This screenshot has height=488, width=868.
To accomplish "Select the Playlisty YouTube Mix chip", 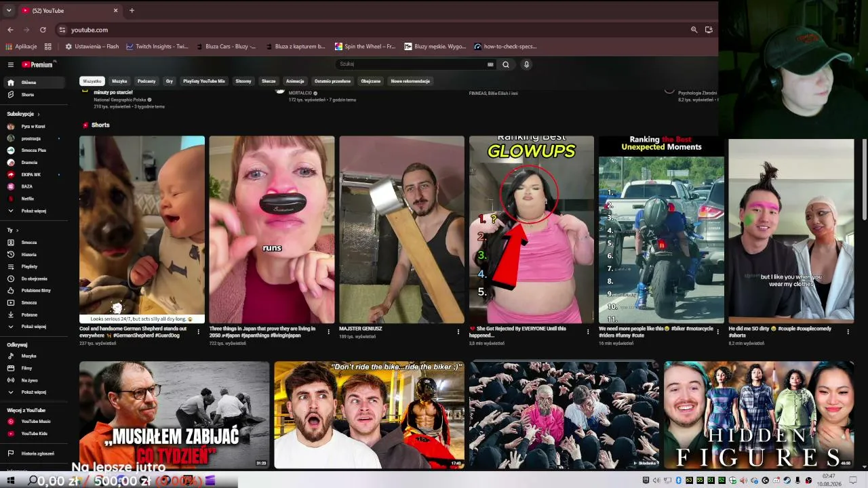I will pyautogui.click(x=204, y=81).
